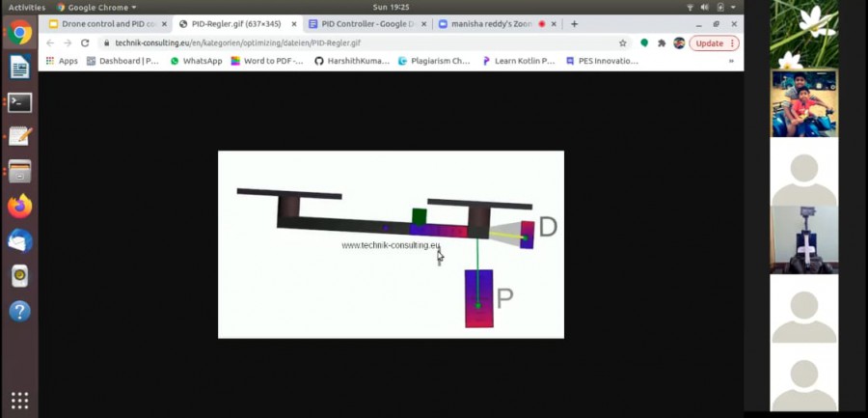Show applications grid in the dock
Screen dimensions: 868x418
[x=19, y=400]
